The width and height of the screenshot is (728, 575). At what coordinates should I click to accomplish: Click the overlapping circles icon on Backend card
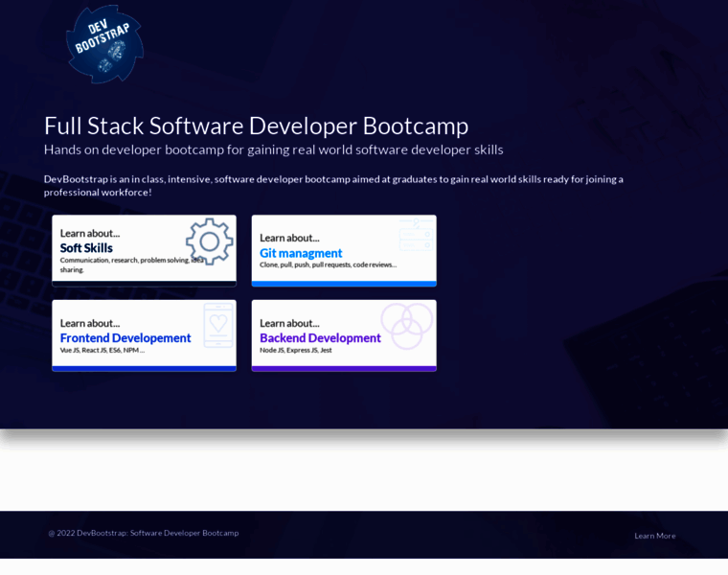click(x=406, y=326)
